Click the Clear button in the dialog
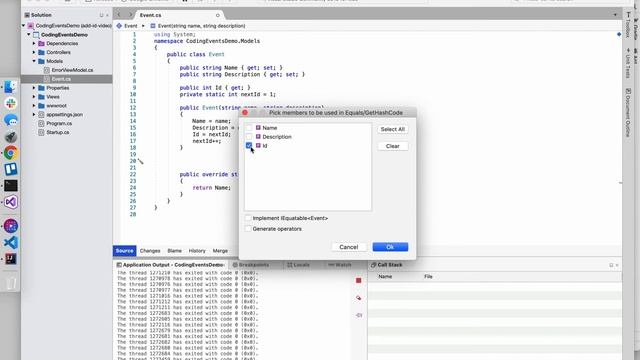The image size is (640, 360). point(393,146)
